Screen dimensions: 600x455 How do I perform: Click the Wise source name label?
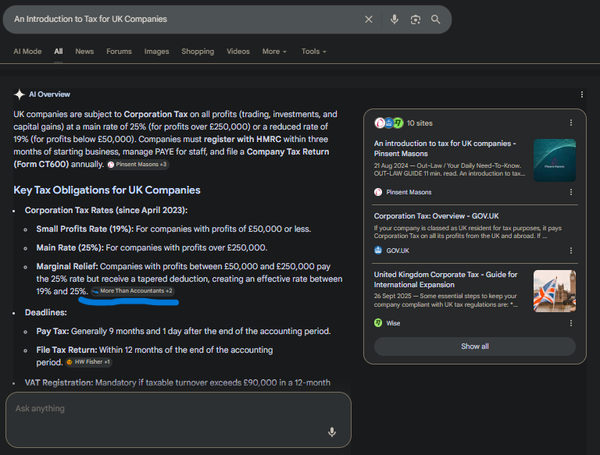[x=393, y=323]
